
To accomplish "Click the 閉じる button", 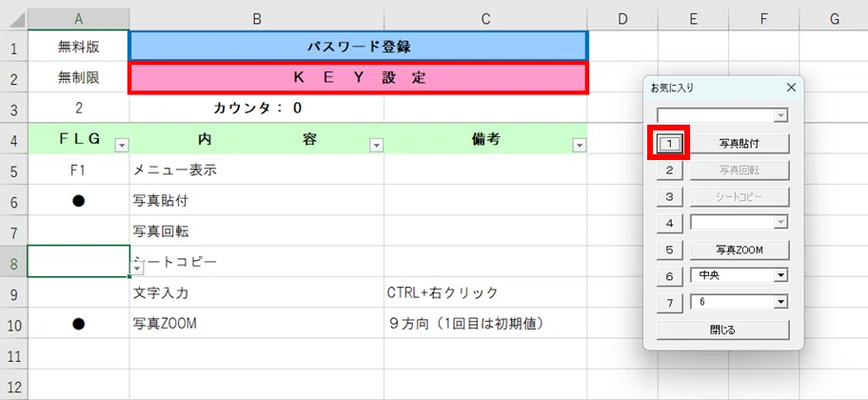I will pyautogui.click(x=722, y=330).
